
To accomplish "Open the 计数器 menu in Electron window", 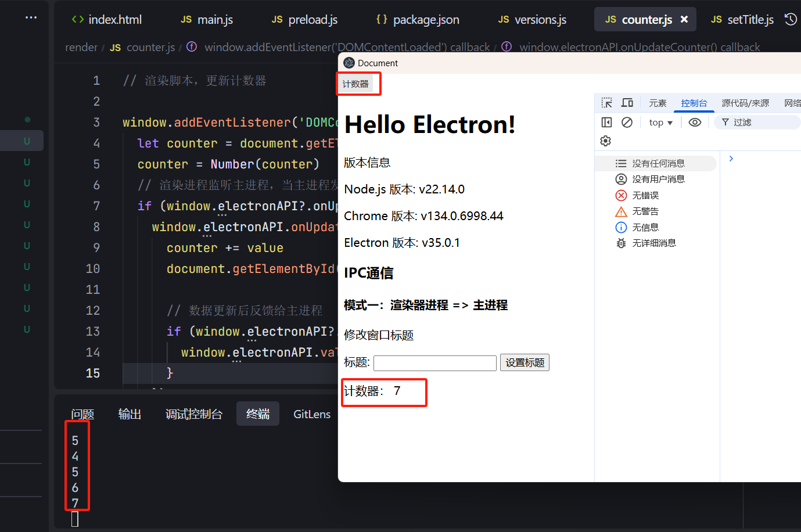I will pos(355,84).
